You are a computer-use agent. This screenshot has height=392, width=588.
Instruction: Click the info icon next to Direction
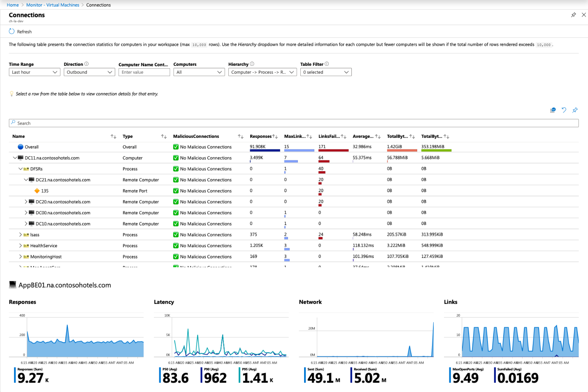point(86,64)
